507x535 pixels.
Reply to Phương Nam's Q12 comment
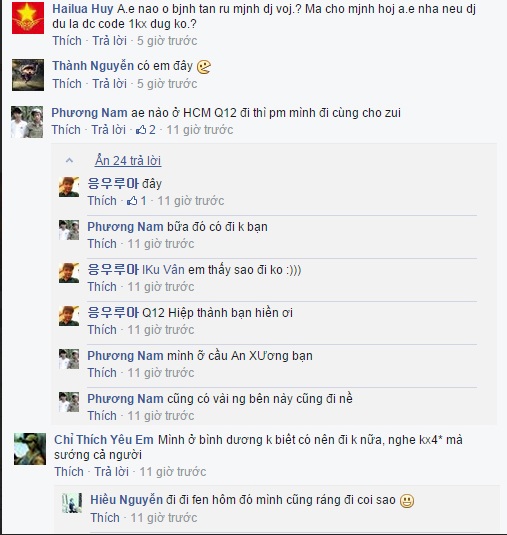click(108, 130)
